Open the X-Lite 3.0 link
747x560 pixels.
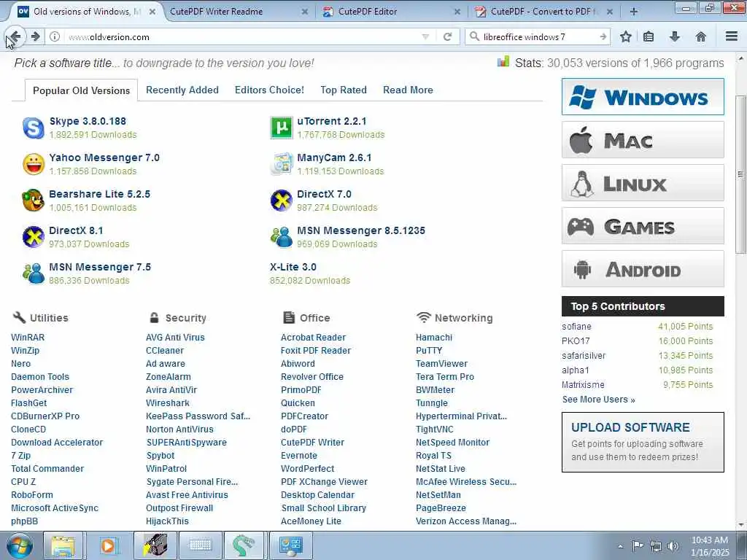pos(293,267)
